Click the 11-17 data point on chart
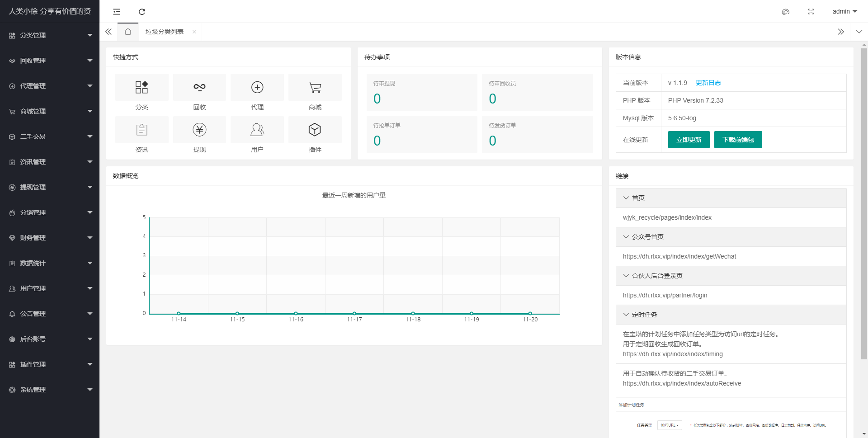The image size is (868, 438). point(354,313)
